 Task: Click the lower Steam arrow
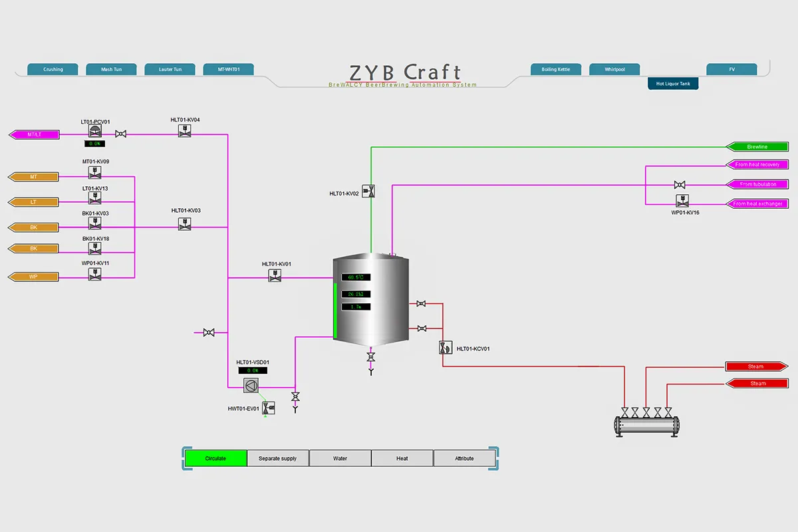tap(757, 384)
